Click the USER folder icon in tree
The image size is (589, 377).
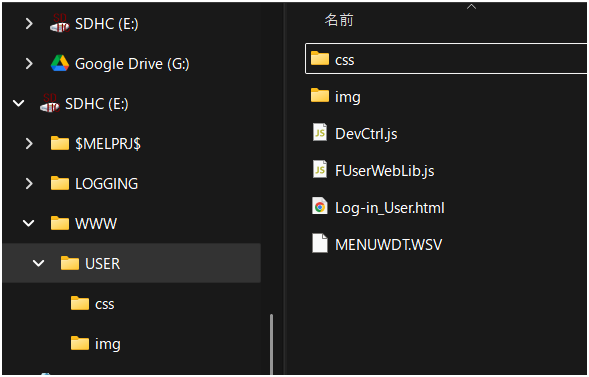[x=70, y=263]
